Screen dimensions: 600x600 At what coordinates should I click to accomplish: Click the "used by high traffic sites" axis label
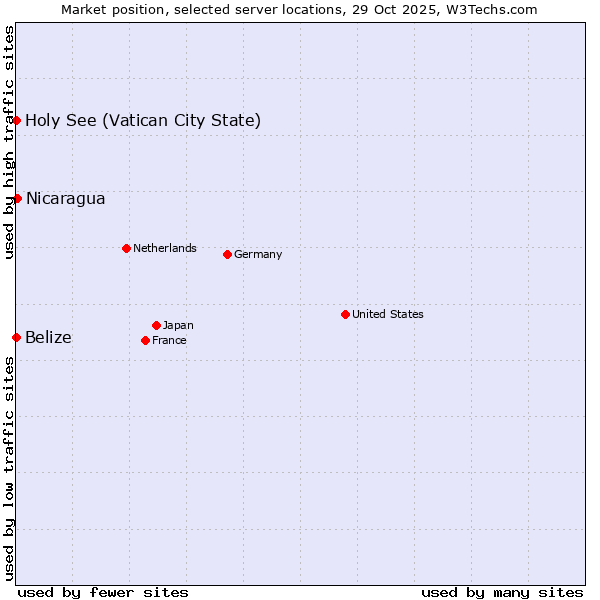9,142
